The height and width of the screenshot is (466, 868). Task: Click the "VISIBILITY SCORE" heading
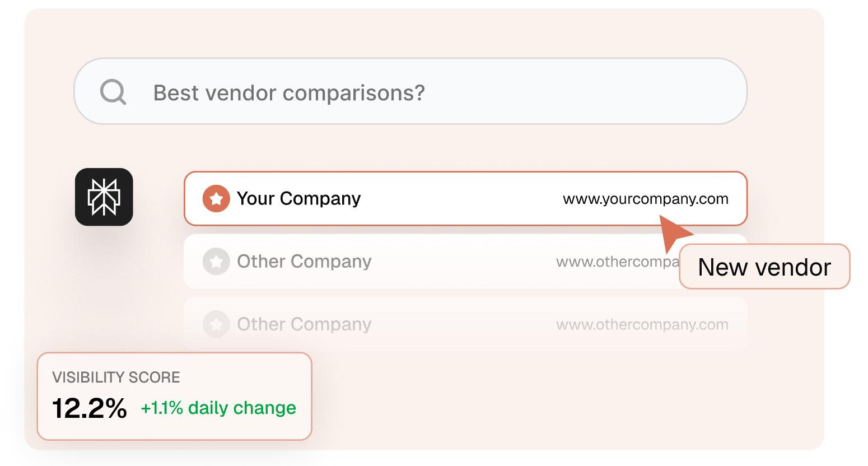(x=116, y=377)
